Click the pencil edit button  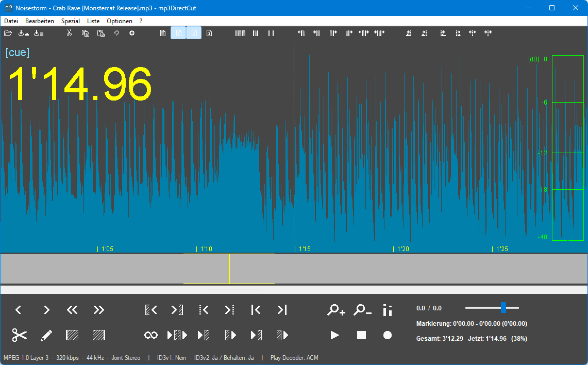46,335
